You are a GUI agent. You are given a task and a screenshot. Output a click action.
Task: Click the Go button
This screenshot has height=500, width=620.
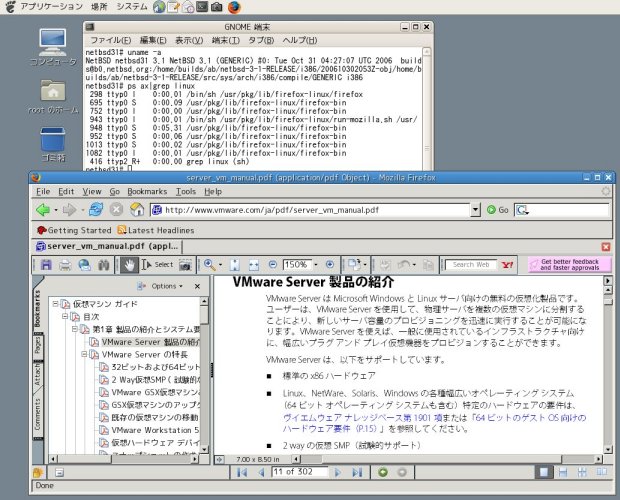[498, 210]
